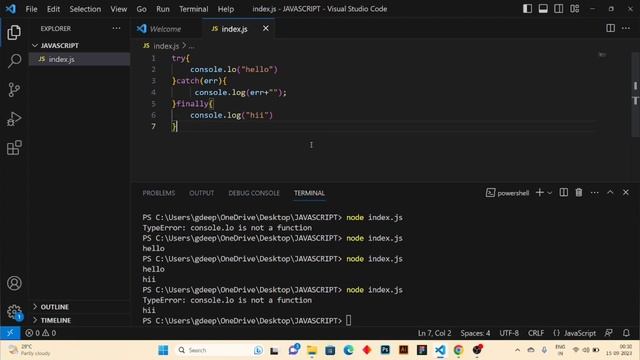Toggle secondary side bar layout icon
This screenshot has width=640, height=360.
(558, 9)
